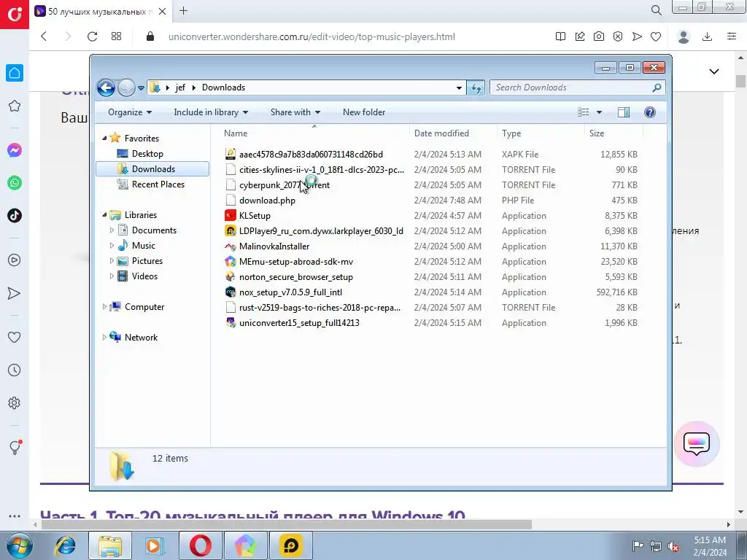The image size is (747, 560).
Task: Open Organize dropdown menu
Action: tap(130, 112)
